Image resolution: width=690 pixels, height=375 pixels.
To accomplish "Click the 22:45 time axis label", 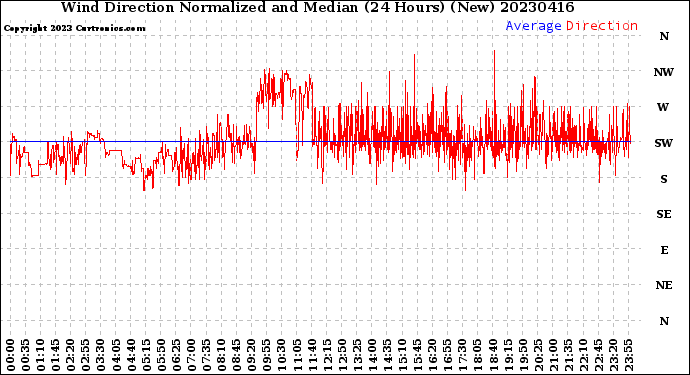I will [598, 356].
